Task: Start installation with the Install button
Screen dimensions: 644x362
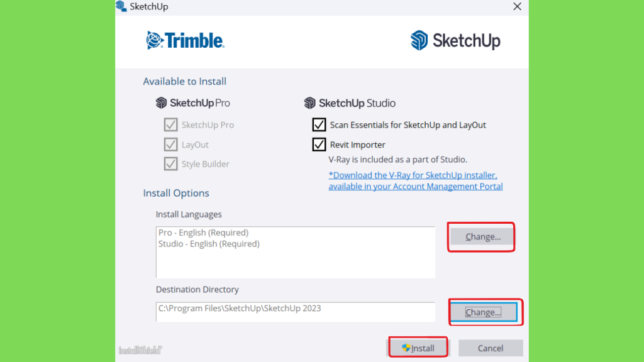Action: tap(418, 348)
